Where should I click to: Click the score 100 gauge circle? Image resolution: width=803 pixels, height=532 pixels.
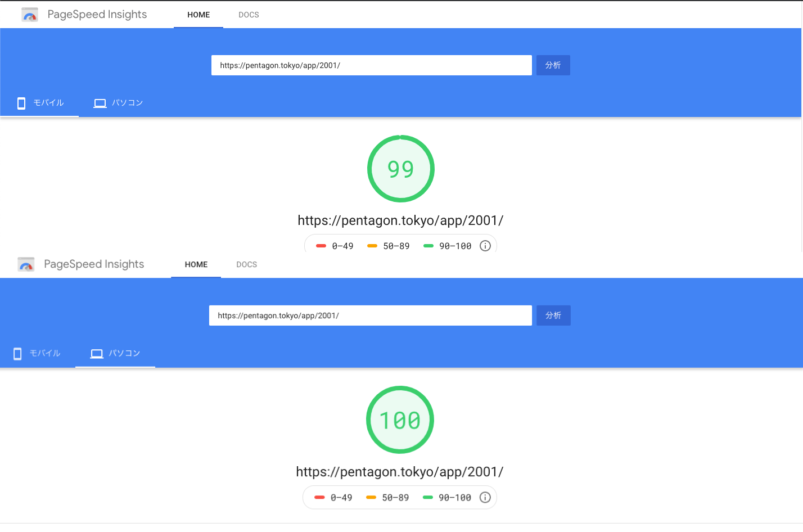click(400, 420)
